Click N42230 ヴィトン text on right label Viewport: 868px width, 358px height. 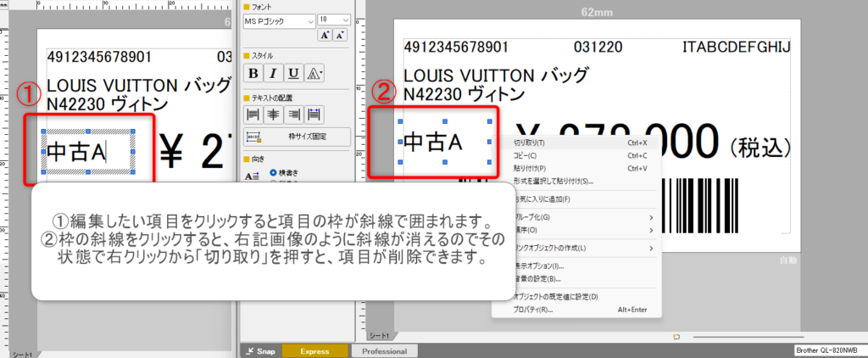(465, 94)
